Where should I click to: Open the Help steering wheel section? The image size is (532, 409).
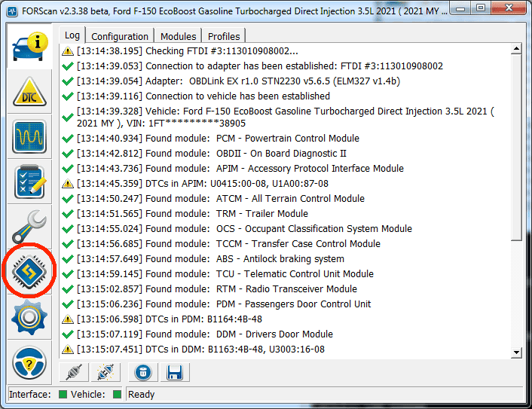[x=29, y=362]
